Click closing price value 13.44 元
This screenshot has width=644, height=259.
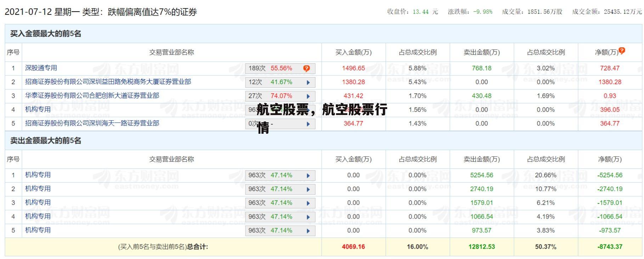pyautogui.click(x=425, y=12)
